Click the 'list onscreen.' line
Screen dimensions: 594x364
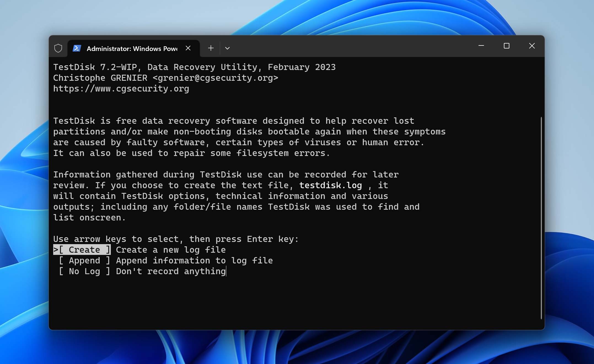pos(90,218)
